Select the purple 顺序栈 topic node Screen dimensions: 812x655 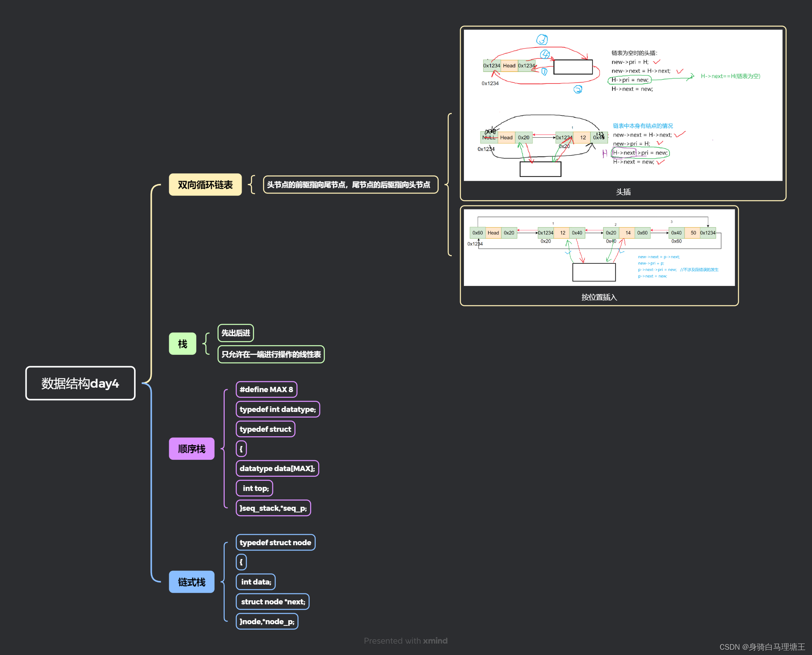point(191,449)
